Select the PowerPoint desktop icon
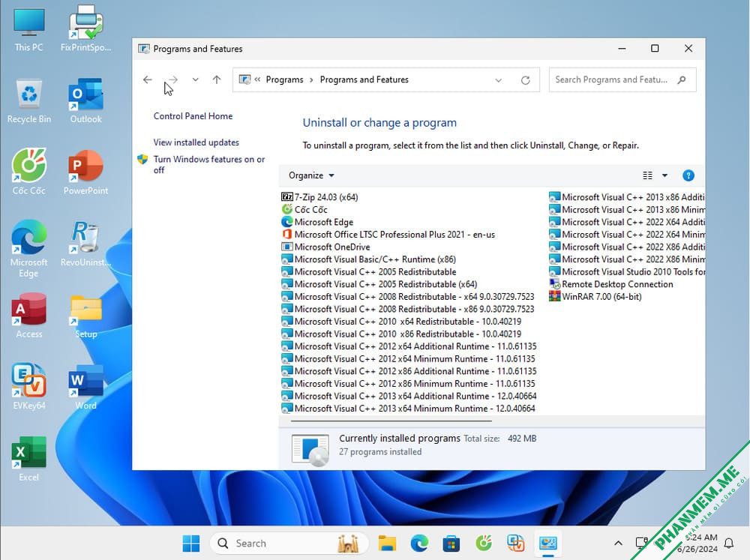 [x=85, y=172]
